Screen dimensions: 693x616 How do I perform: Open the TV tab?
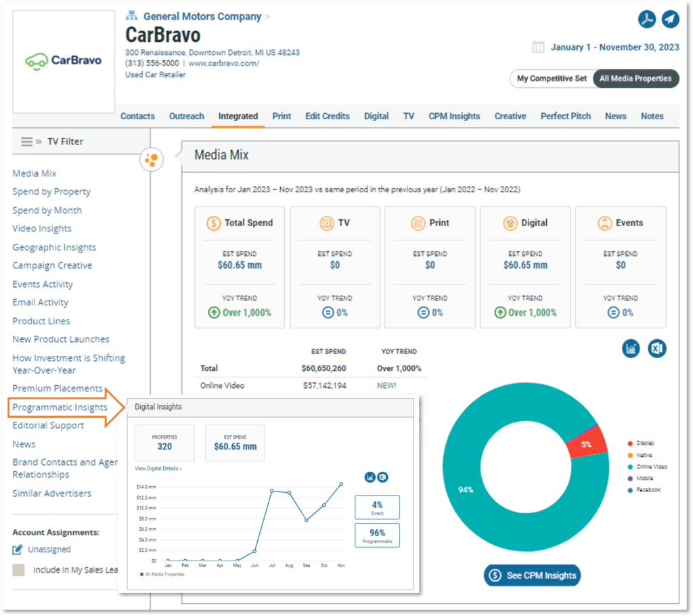point(409,116)
